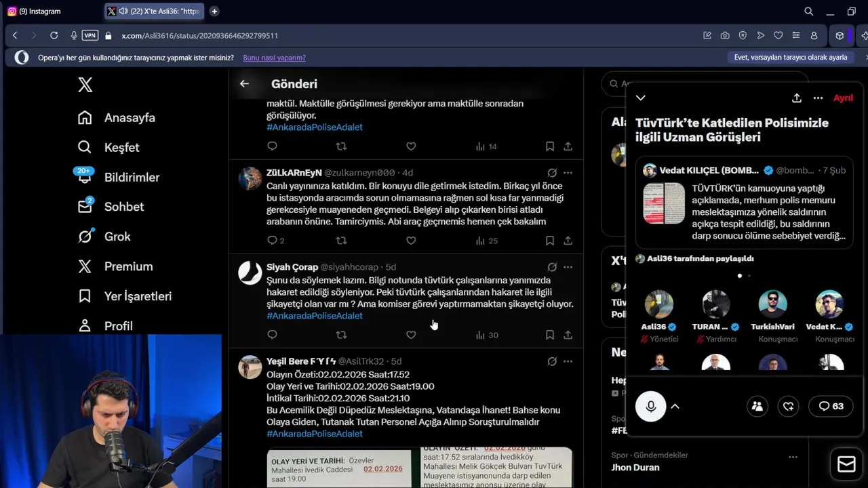Open Yer İşaretleri bookmarks
Viewport: 868px width, 488px height.
coord(124,296)
